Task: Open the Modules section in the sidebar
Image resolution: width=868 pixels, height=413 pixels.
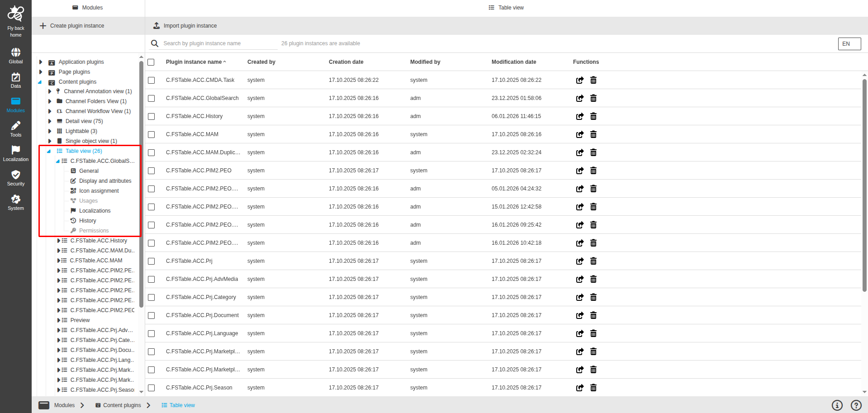Action: [15, 104]
